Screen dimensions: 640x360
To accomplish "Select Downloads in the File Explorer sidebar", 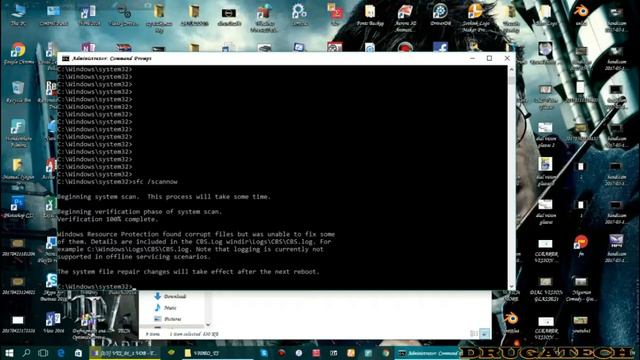I will click(x=170, y=296).
